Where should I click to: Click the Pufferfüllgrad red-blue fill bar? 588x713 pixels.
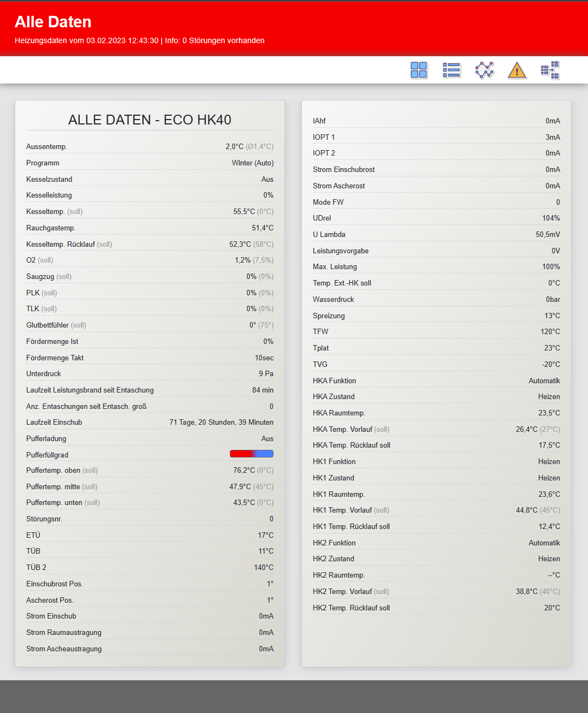252,454
